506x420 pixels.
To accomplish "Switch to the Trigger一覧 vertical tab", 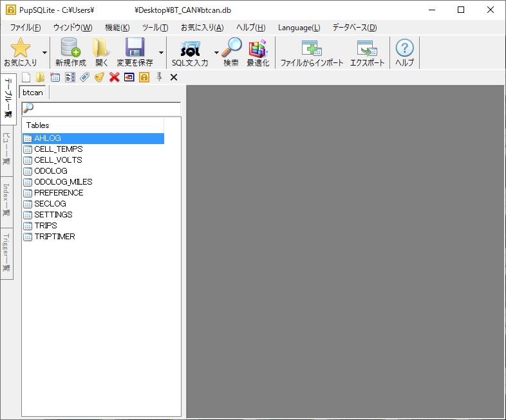I will 6,253.
